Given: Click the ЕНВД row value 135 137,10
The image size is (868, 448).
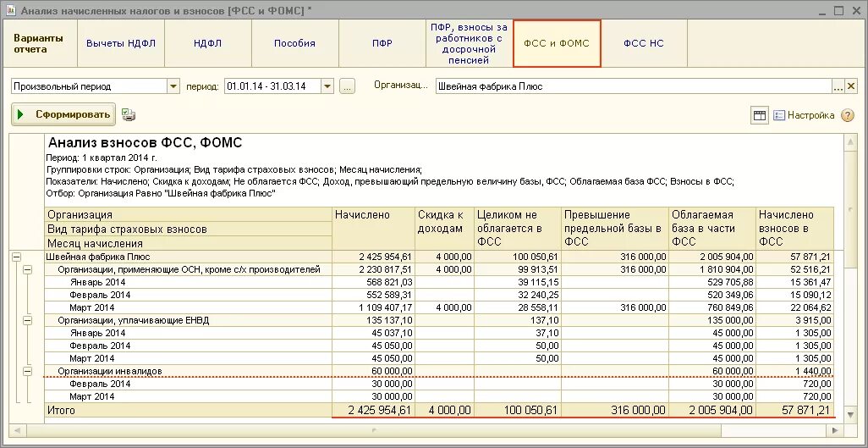Looking at the screenshot, I should (373, 320).
